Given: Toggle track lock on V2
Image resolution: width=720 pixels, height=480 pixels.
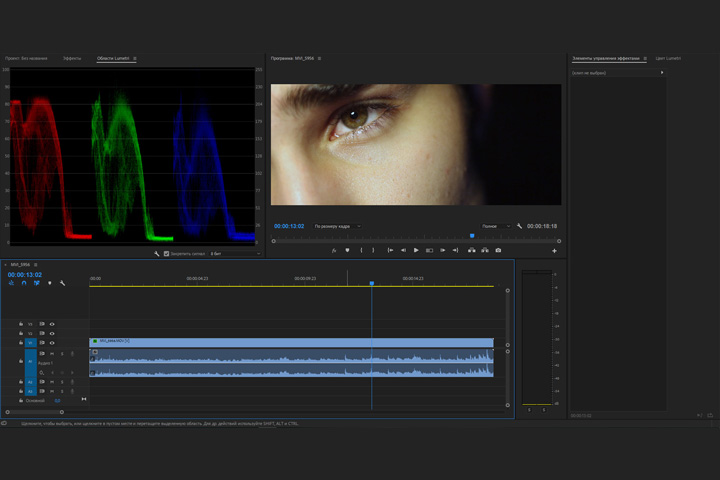Looking at the screenshot, I should tap(21, 333).
